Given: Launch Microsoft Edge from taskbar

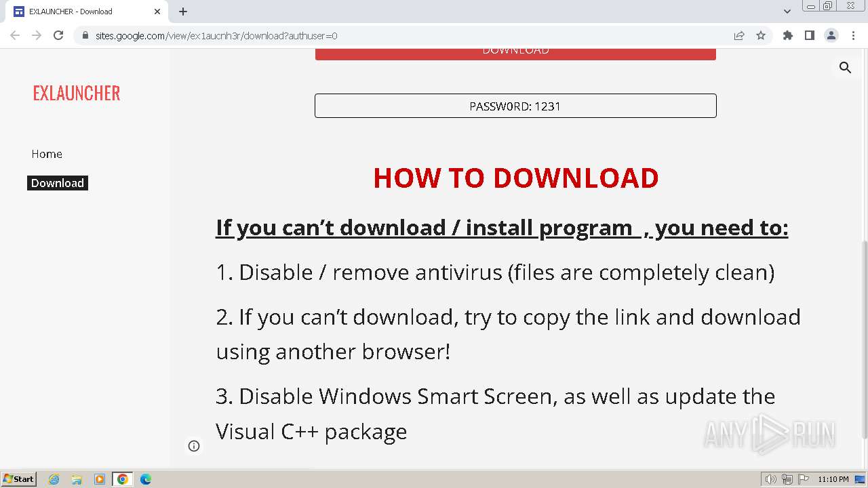Looking at the screenshot, I should (145, 479).
